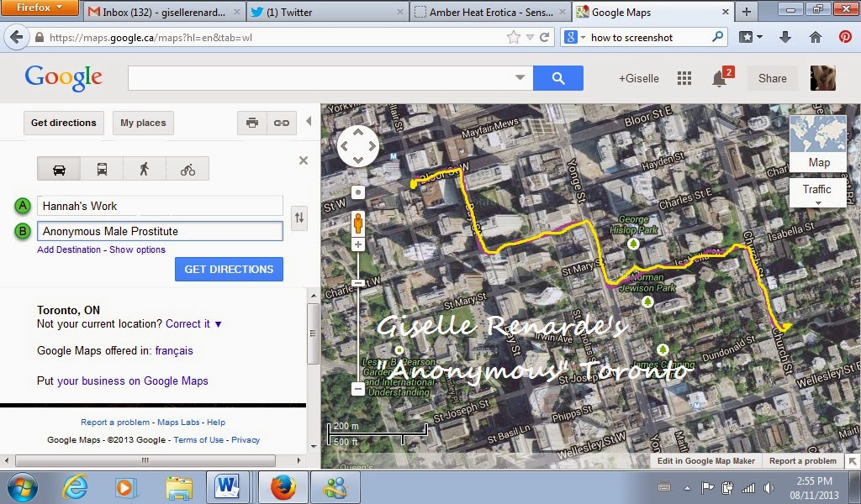861x504 pixels.
Task: Click the Get directions button
Action: [x=64, y=123]
